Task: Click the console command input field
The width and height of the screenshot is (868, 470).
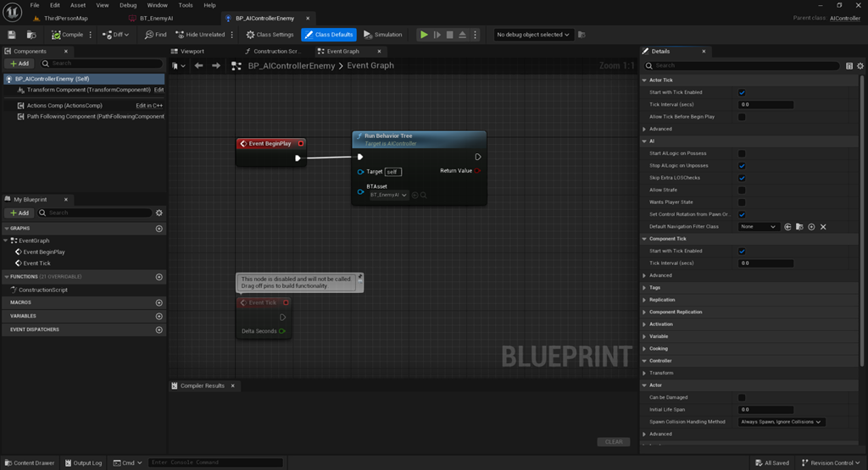Action: click(x=216, y=463)
